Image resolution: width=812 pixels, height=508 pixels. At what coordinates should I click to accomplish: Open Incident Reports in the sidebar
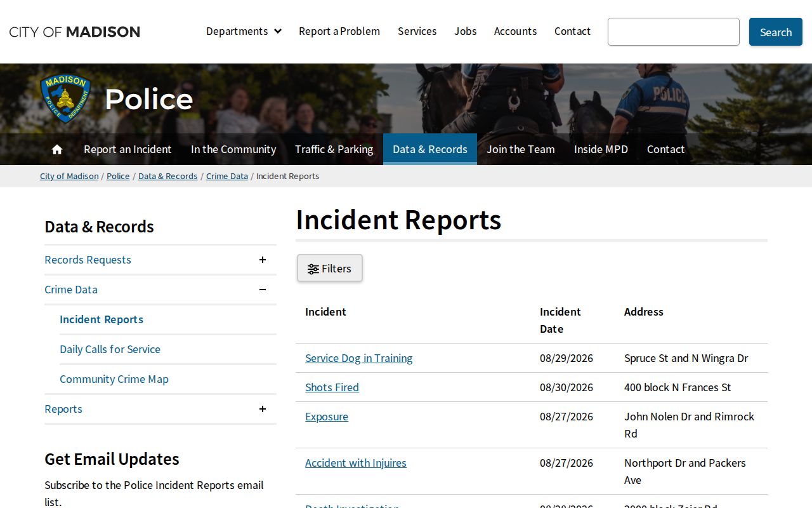(101, 319)
